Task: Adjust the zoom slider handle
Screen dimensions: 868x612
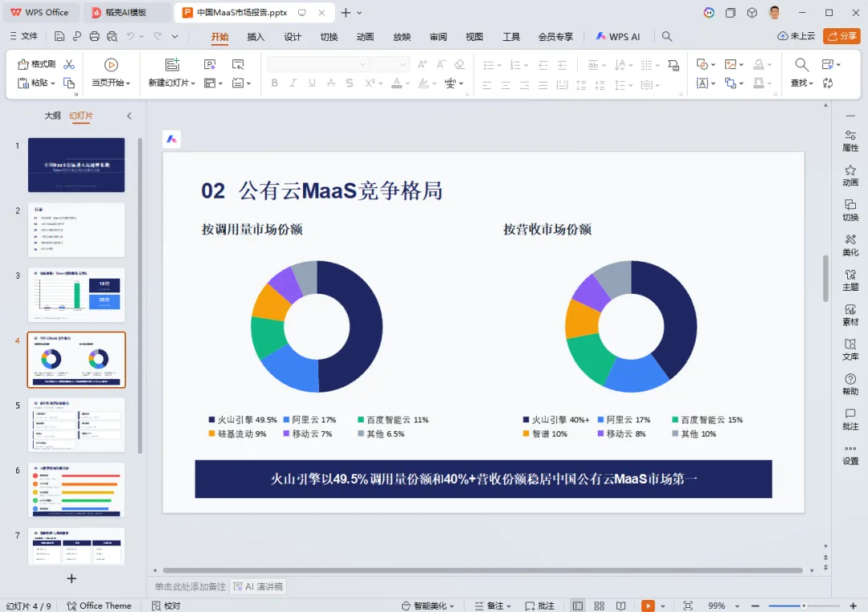Action: (x=804, y=606)
